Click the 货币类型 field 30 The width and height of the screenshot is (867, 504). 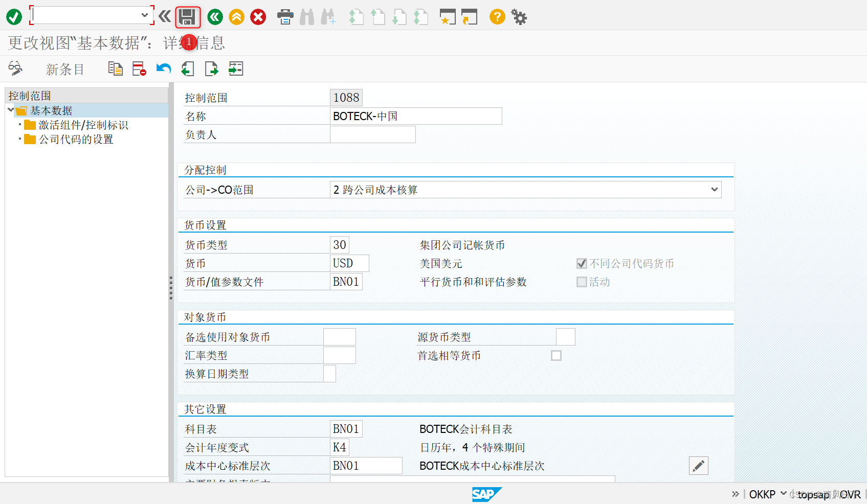point(340,245)
